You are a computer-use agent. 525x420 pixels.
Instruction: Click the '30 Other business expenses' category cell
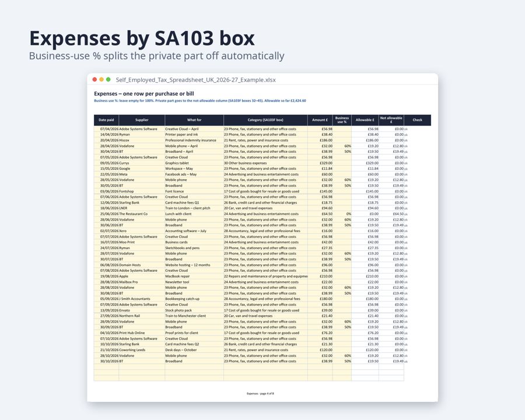265,163
